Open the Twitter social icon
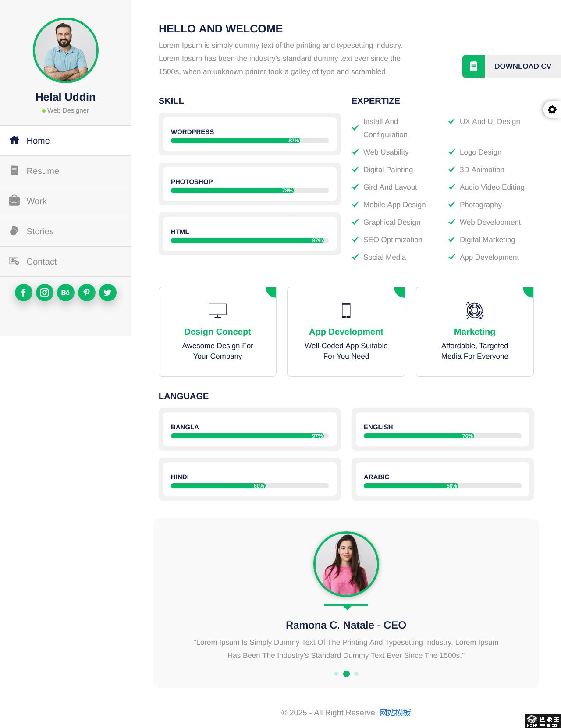561x728 pixels. tap(108, 293)
